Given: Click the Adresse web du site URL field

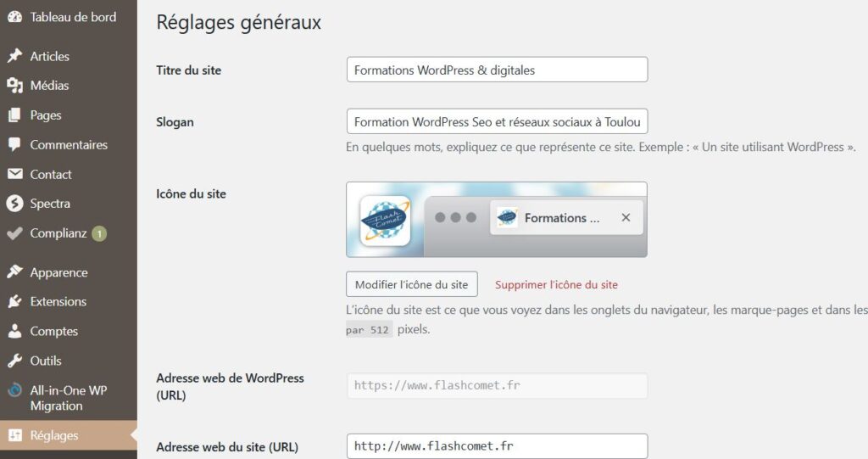Looking at the screenshot, I should pyautogui.click(x=497, y=446).
